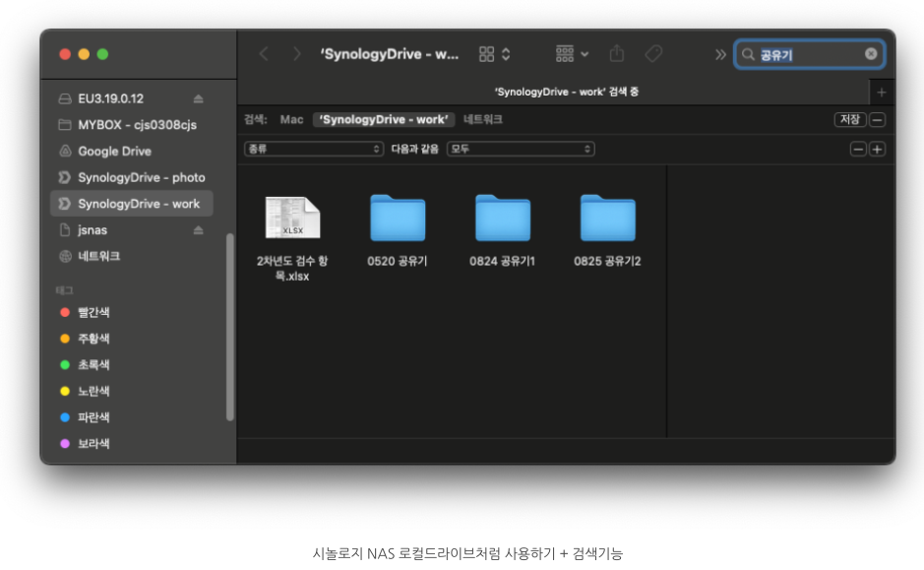Go back using the back arrow
The width and height of the screenshot is (924, 570).
coord(264,54)
